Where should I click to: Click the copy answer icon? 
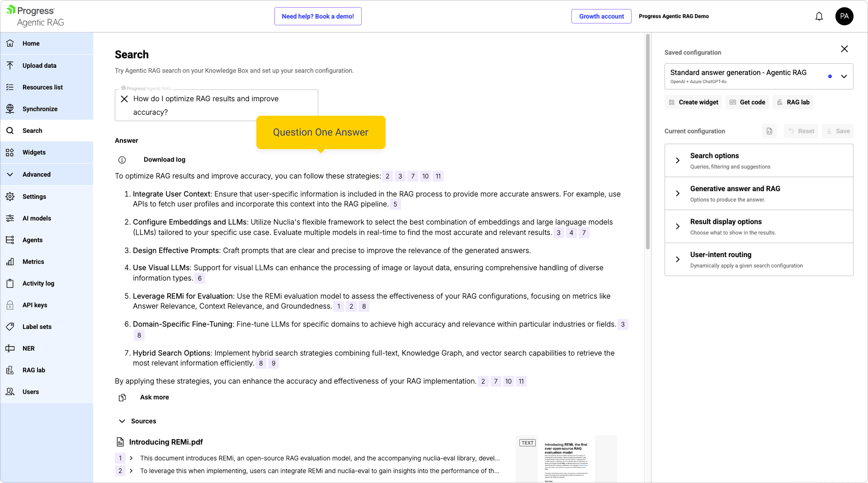(x=122, y=398)
